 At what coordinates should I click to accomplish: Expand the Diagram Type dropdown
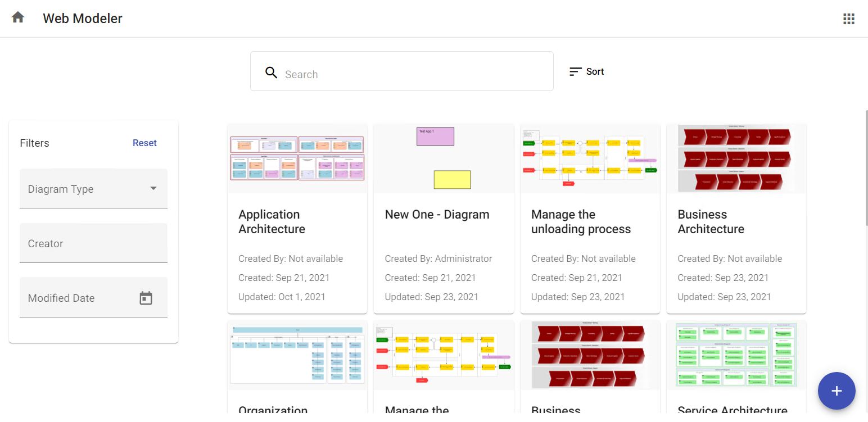(x=153, y=189)
